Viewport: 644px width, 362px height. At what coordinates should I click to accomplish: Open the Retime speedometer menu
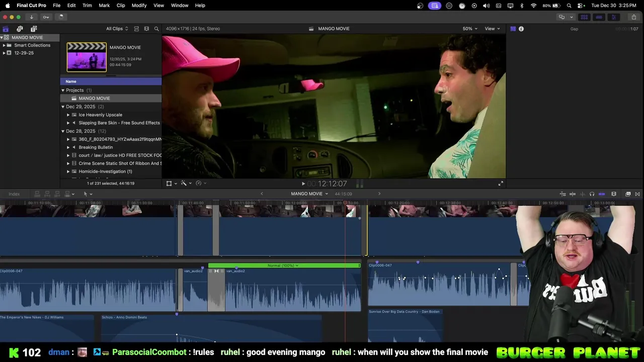[x=200, y=184]
